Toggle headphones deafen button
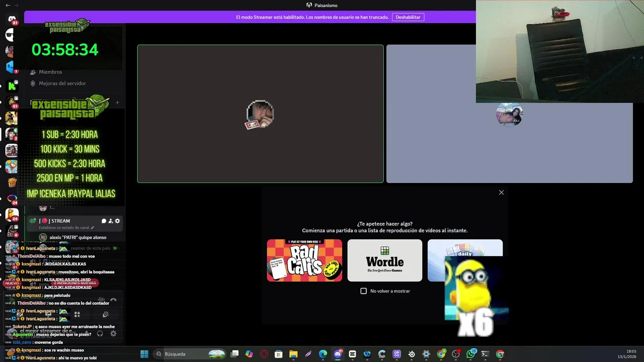This screenshot has width=644, height=362. pyautogui.click(x=100, y=333)
